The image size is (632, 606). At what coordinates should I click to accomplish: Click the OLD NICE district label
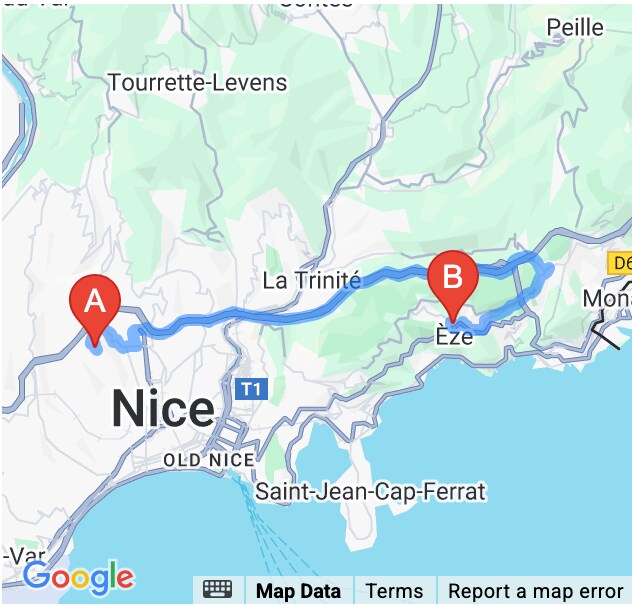click(209, 460)
